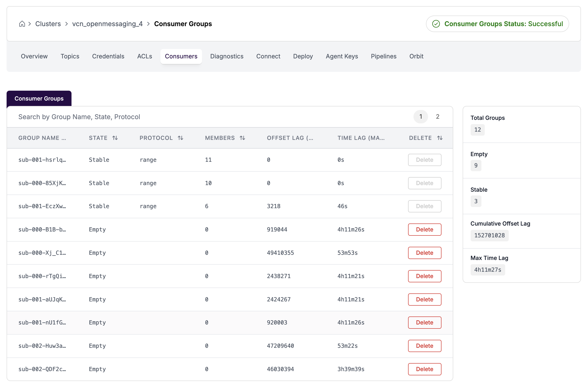
Task: Open the Pipelines tab
Action: pos(383,56)
